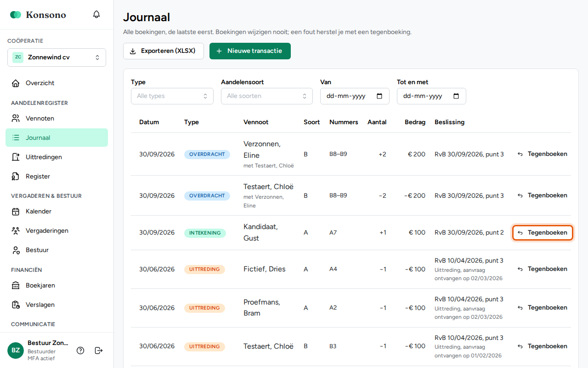This screenshot has width=588, height=368.
Task: Open Bestuur page
Action: tap(57, 250)
